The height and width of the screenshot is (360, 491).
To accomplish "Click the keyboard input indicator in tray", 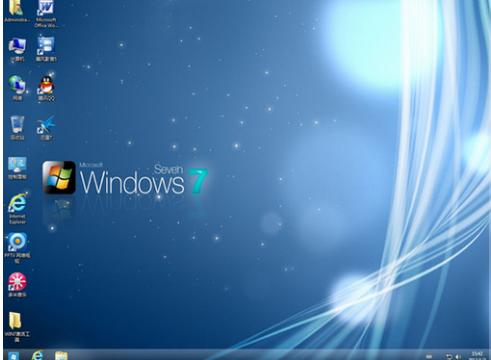I will pyautogui.click(x=429, y=356).
